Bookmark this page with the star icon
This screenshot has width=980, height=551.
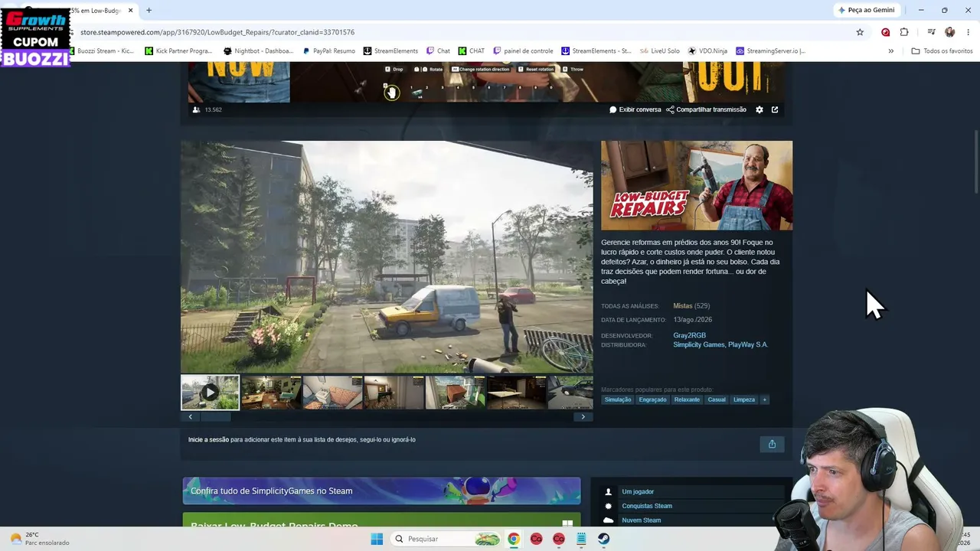[x=860, y=32]
